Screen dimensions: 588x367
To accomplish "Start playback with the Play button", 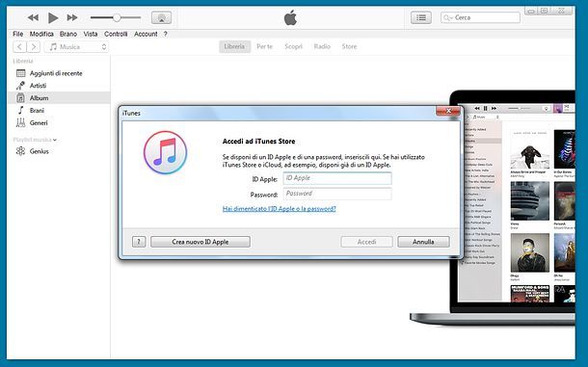I will coord(53,17).
